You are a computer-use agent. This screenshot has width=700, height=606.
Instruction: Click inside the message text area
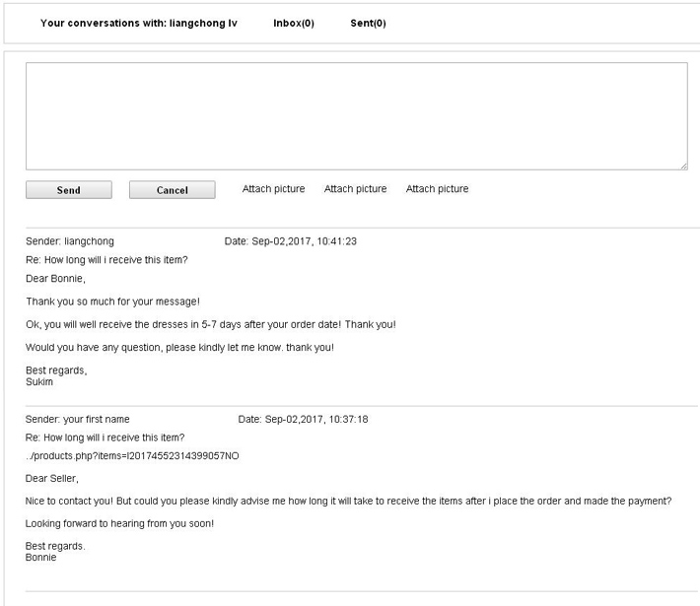pos(355,115)
